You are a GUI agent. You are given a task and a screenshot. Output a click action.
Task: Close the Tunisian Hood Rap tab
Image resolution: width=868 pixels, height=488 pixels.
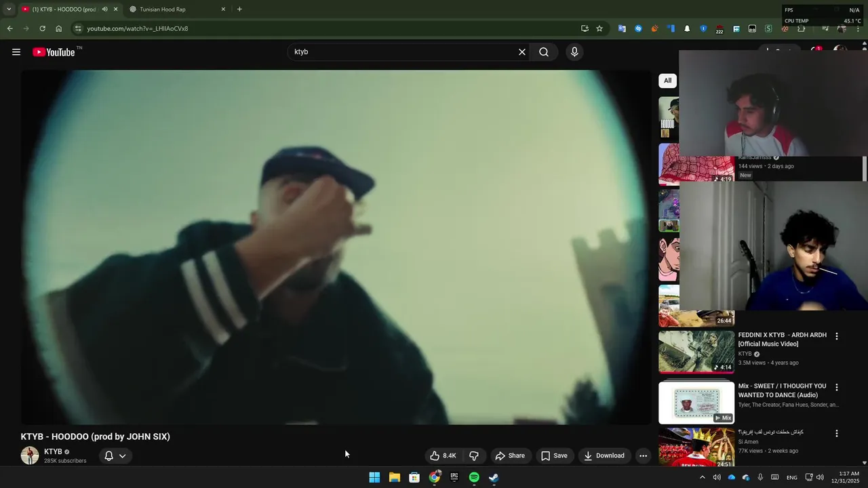coord(223,9)
